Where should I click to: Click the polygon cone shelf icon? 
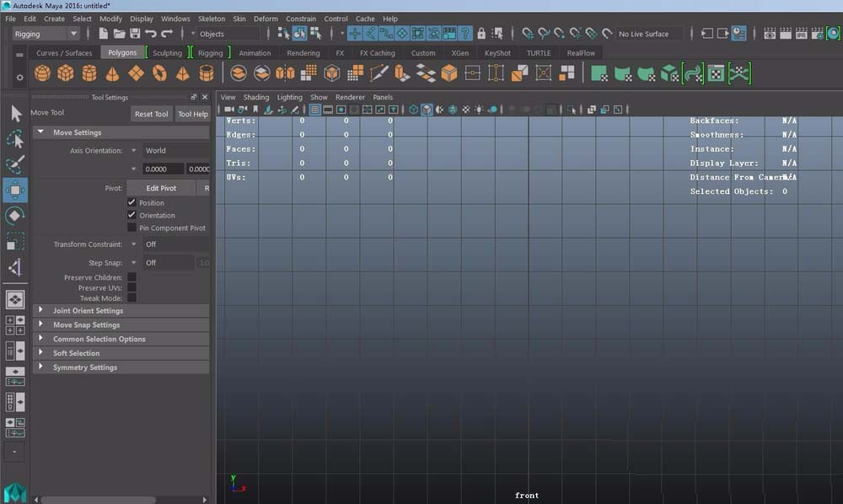112,74
